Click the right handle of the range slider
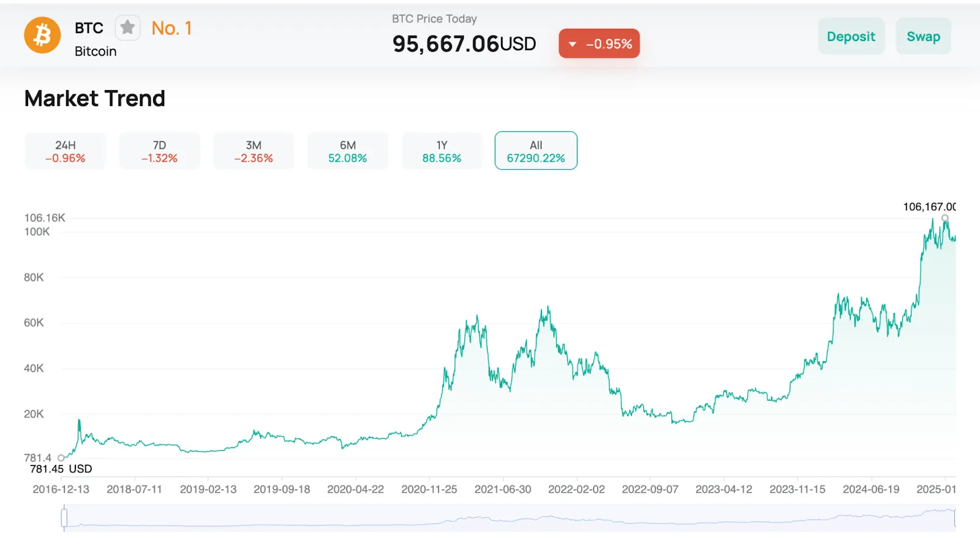The image size is (980, 552). (955, 518)
